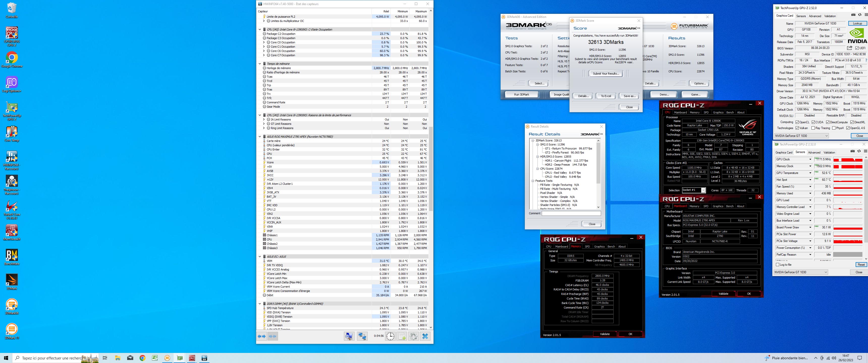
Task: Open Socket #1 selection dropdown in CPU-Z
Action: pyautogui.click(x=694, y=190)
